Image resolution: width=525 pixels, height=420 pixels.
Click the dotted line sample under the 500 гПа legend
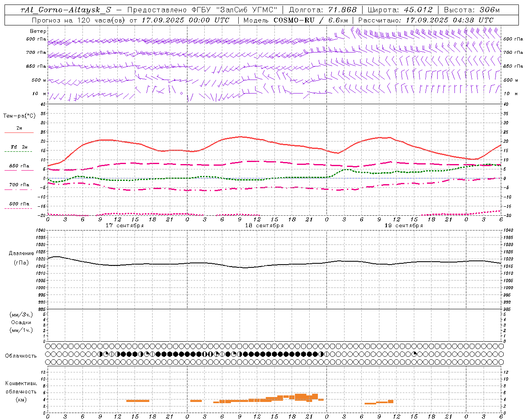(18, 209)
